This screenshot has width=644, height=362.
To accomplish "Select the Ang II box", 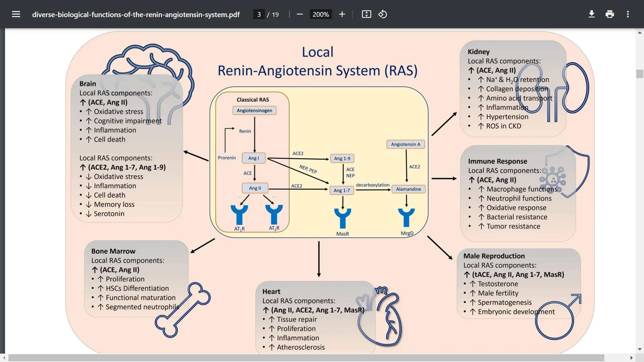I will [255, 188].
